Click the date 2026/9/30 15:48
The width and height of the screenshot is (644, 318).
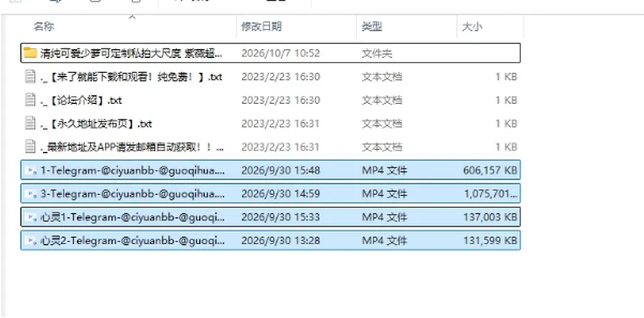[x=280, y=170]
